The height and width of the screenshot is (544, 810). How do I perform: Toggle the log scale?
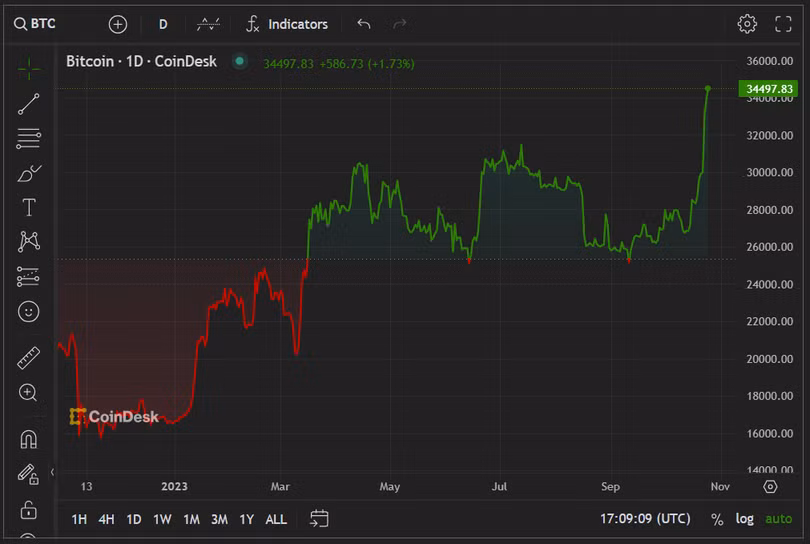pyautogui.click(x=744, y=519)
